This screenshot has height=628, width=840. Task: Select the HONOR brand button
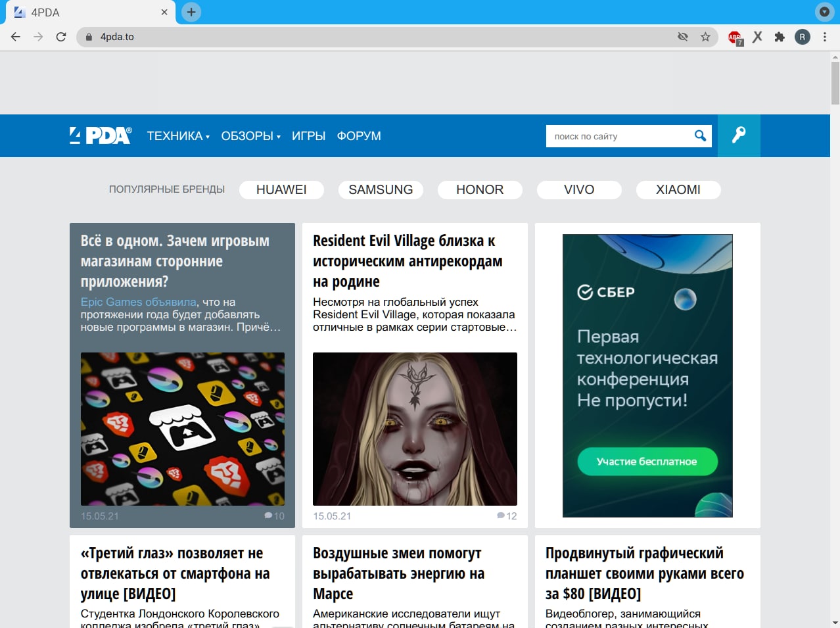point(480,189)
